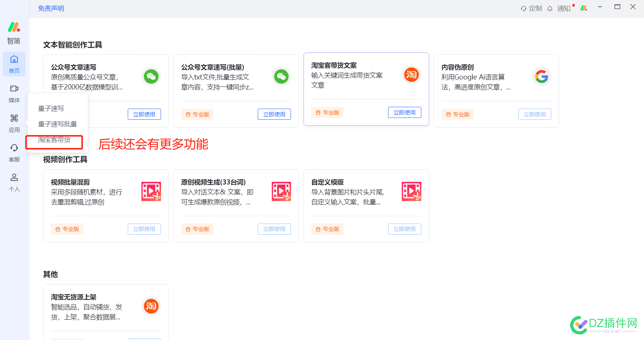Click the 智简 app logo in sidebar
Screen dimensions: 644x340
pyautogui.click(x=14, y=27)
